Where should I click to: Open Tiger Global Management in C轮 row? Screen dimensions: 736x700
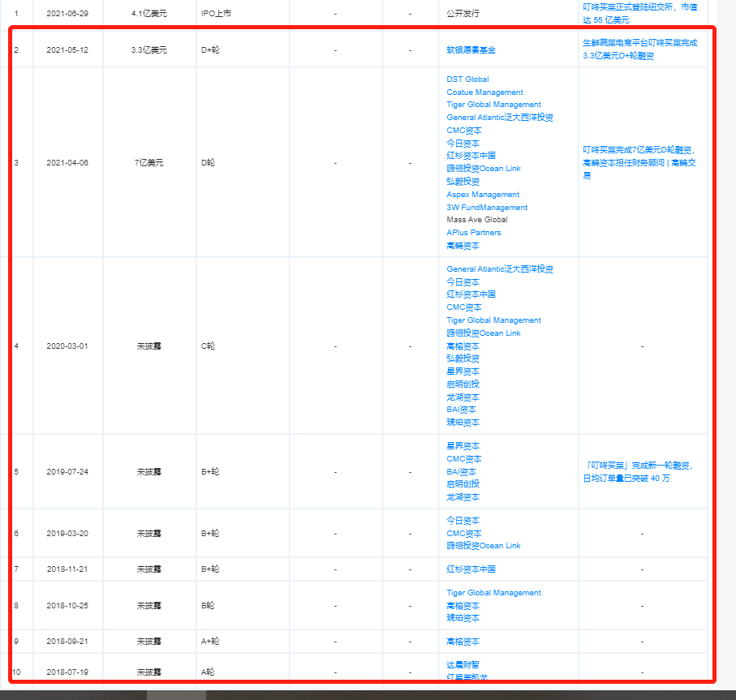(493, 320)
